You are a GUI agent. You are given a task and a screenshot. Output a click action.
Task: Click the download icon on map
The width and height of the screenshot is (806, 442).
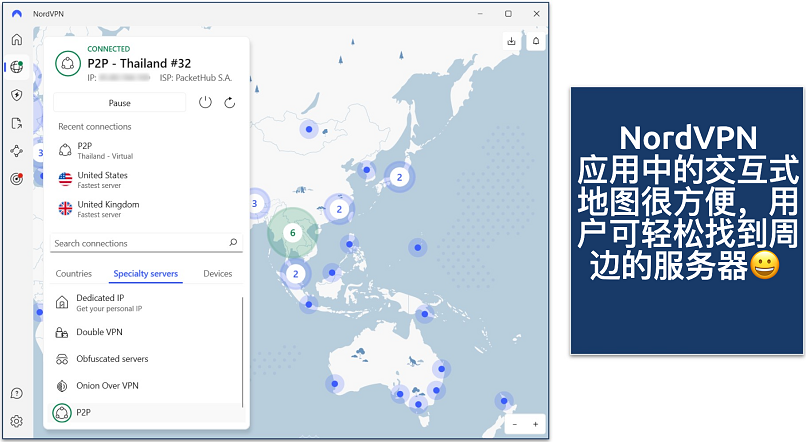click(511, 41)
